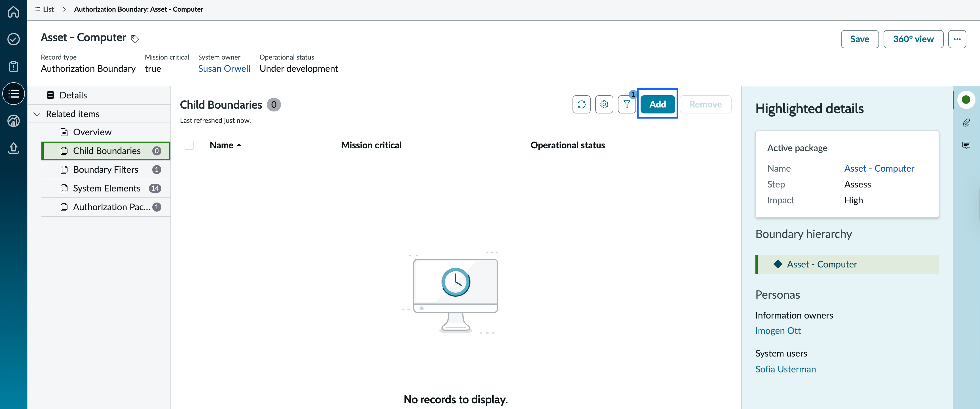Click the 'High' impact value

coord(853,200)
